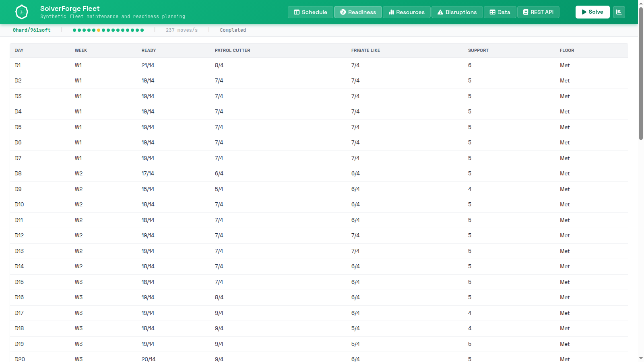Click the READY column header
The width and height of the screenshot is (644, 362).
149,50
